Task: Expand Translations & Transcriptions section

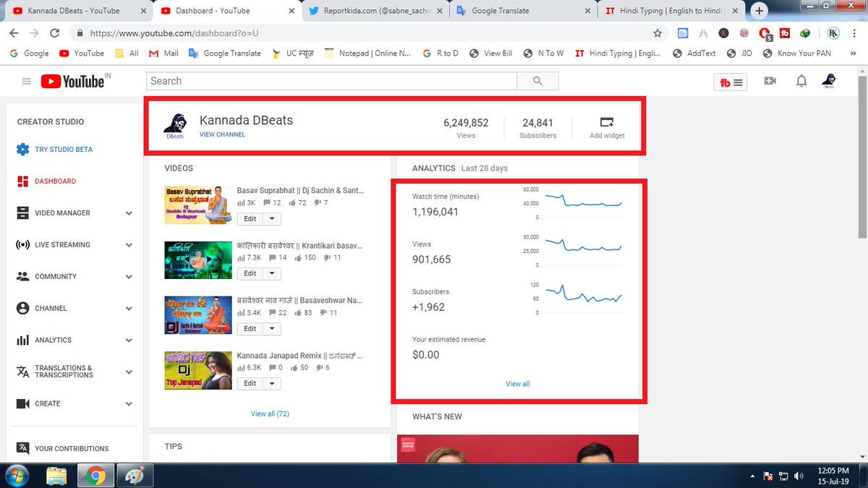Action: [129, 372]
